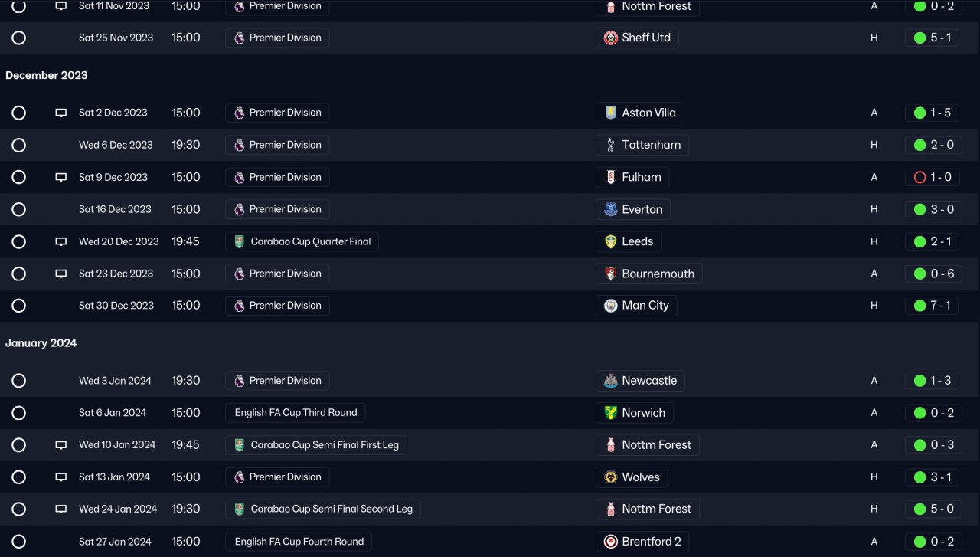Click TV icon beside Sat 13 Jan 2024
980x557 pixels.
tap(61, 477)
